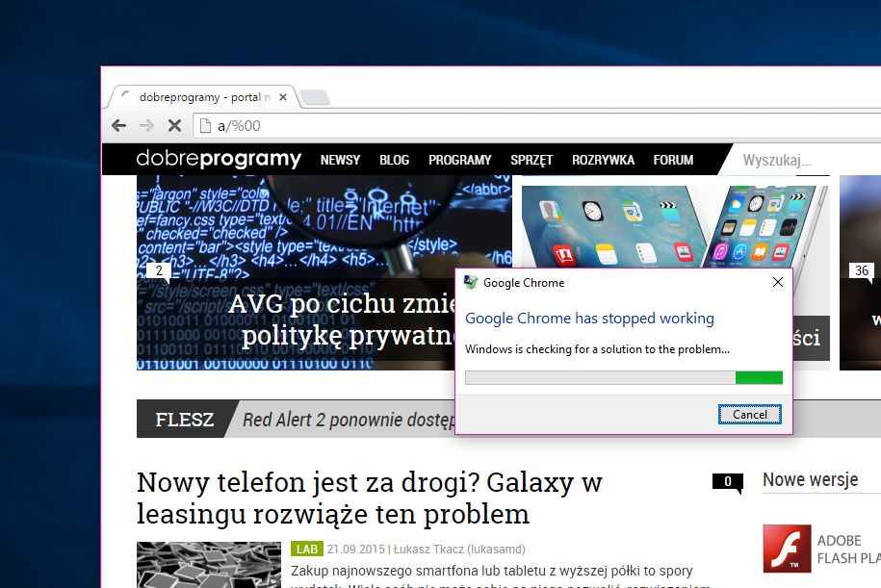This screenshot has height=588, width=881.
Task: Click the Adobe Flash Player icon
Action: (x=787, y=549)
